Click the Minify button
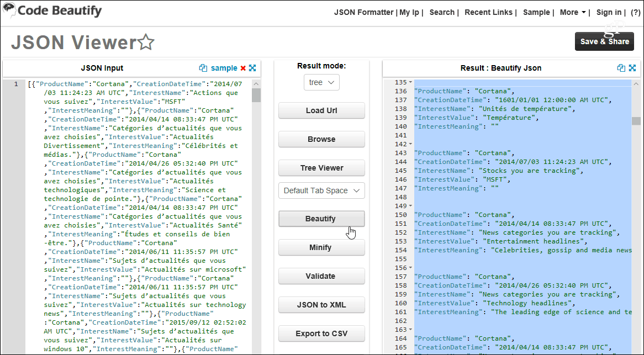The image size is (644, 355). pyautogui.click(x=321, y=247)
